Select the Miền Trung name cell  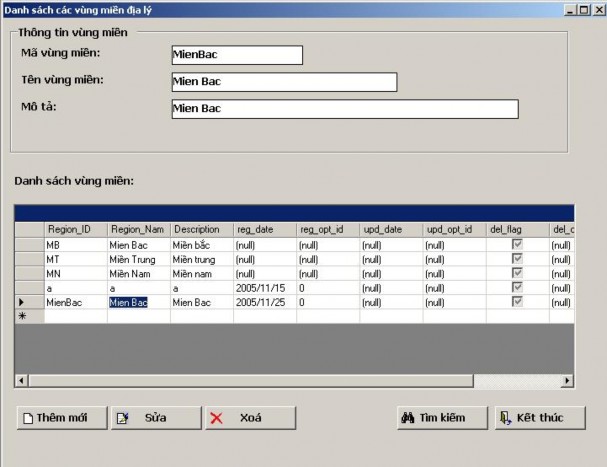coord(138,259)
